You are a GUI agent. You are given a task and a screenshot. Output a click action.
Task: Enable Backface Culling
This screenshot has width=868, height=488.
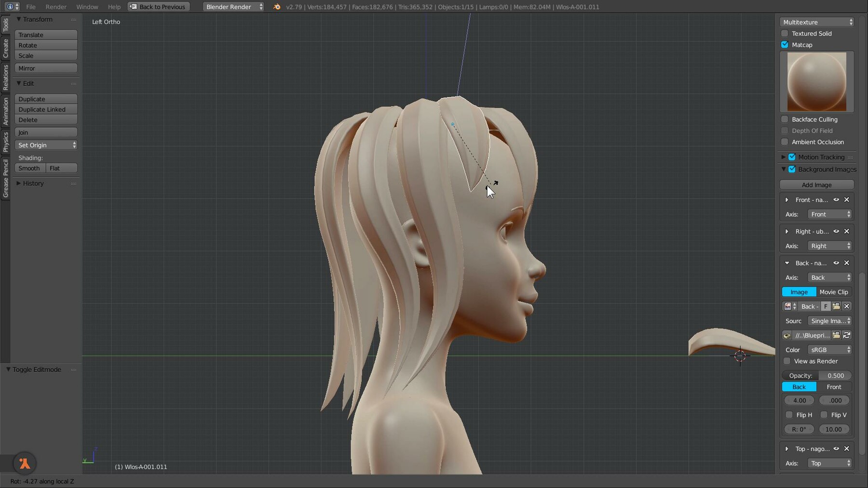coord(785,119)
